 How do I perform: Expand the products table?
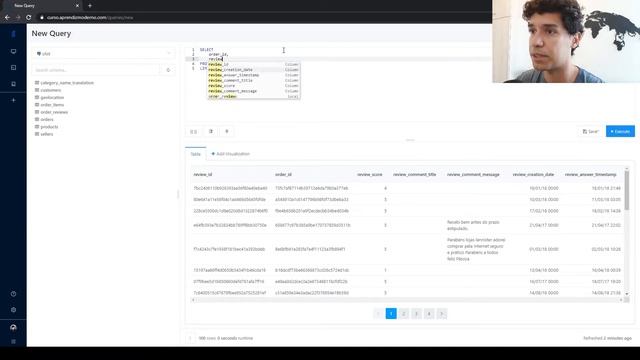click(x=49, y=127)
